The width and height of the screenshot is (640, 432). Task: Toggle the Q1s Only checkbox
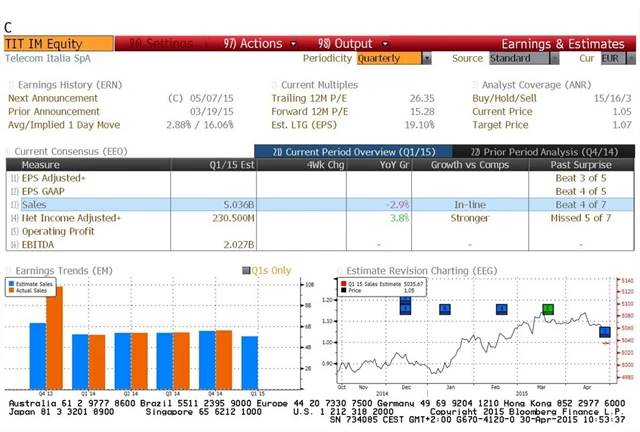[246, 270]
